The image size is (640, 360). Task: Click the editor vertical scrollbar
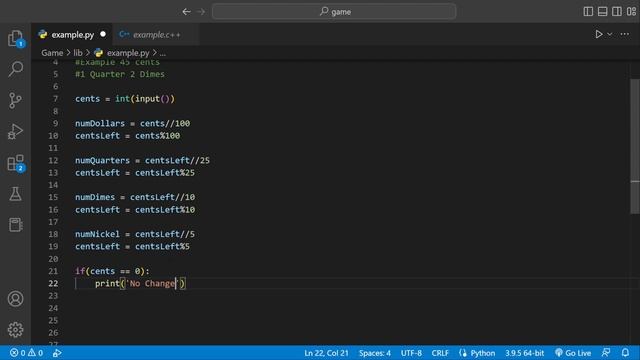(635, 146)
